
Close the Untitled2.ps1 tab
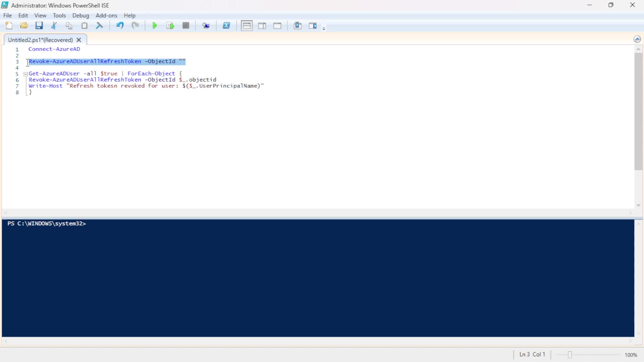tap(78, 40)
